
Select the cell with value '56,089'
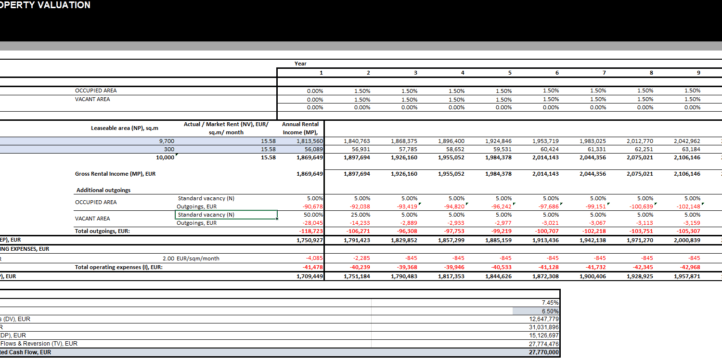tap(314, 149)
